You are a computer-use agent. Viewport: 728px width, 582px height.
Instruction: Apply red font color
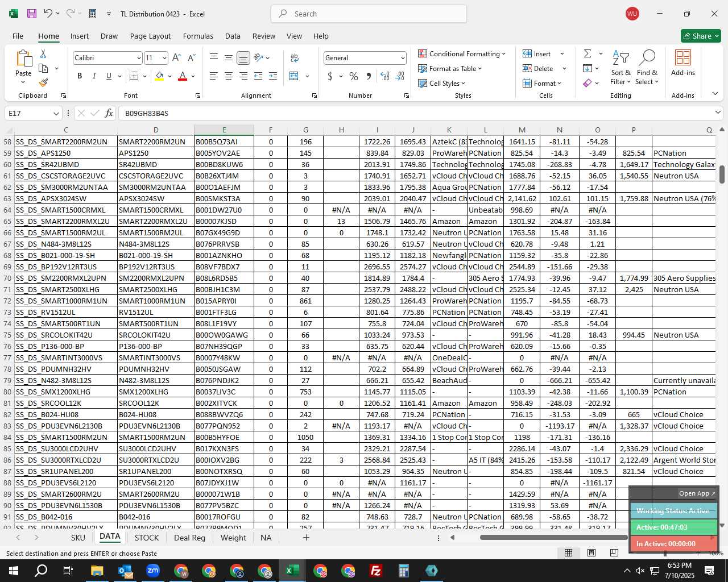(183, 76)
